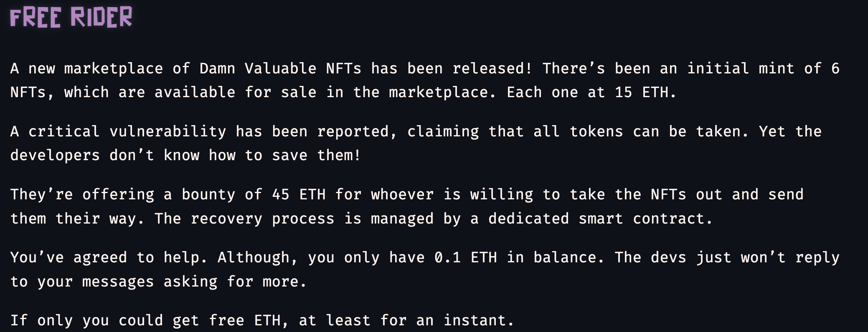Click the word "critical"
The image size is (868, 332).
[x=64, y=131]
